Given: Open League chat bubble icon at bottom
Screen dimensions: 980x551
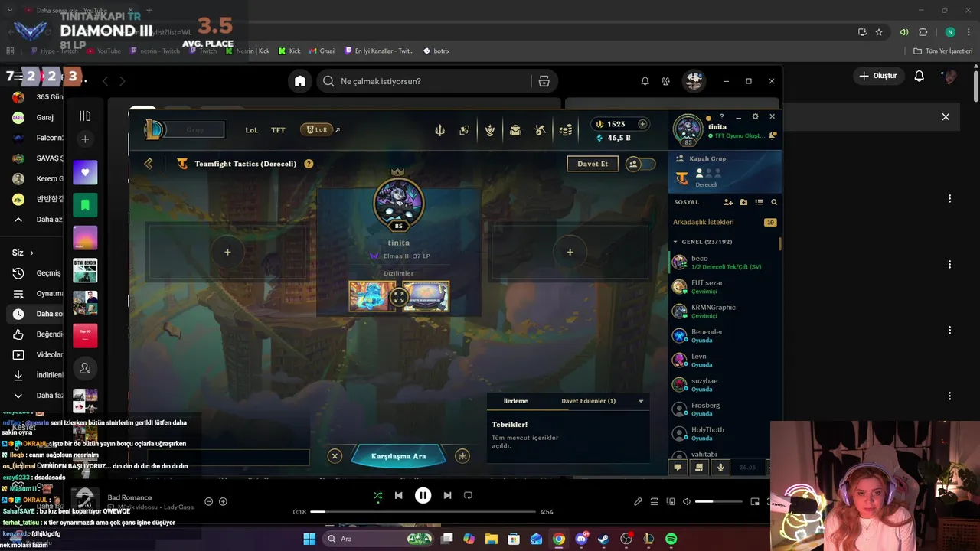Looking at the screenshot, I should (x=678, y=467).
